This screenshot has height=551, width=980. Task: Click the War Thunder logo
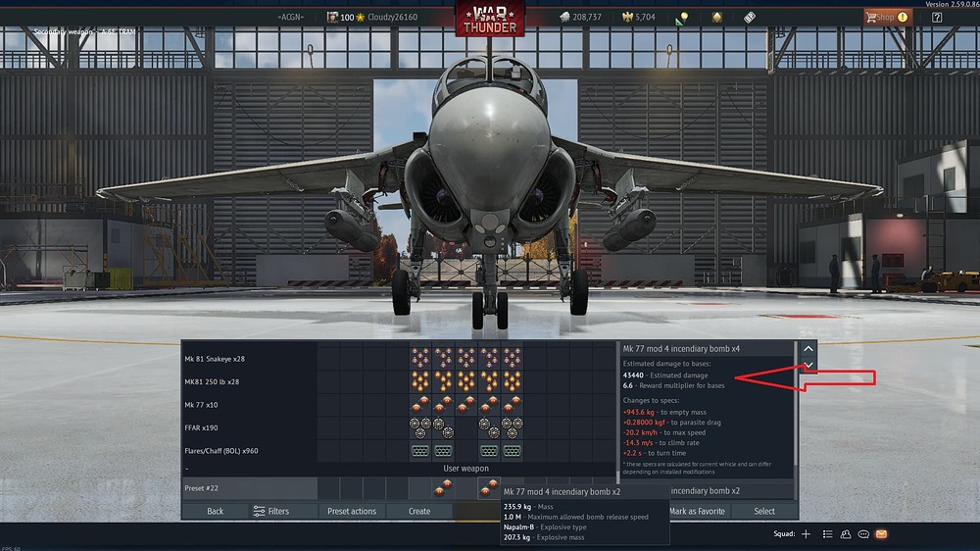pyautogui.click(x=489, y=19)
